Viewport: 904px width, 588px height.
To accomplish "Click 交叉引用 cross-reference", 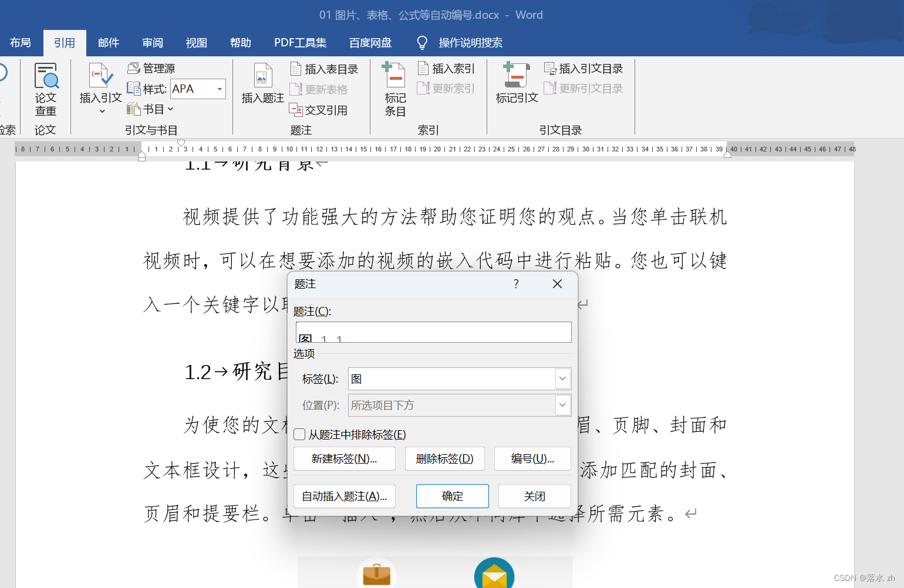I will coord(319,110).
